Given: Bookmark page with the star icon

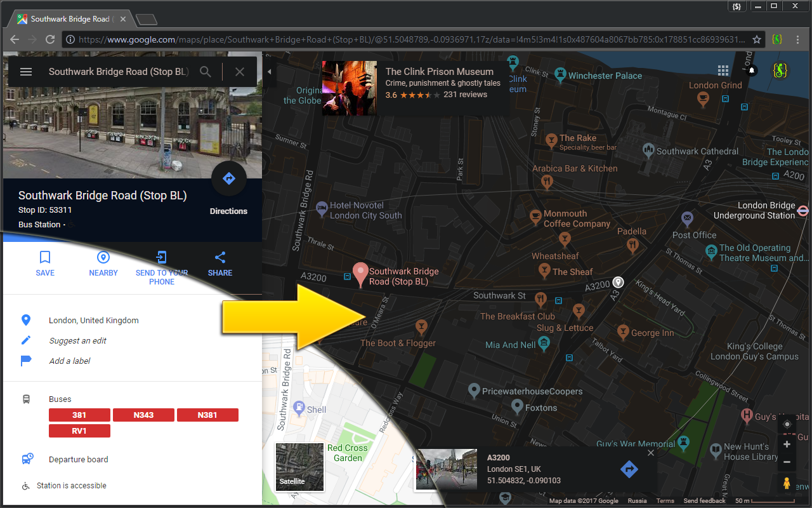Looking at the screenshot, I should (757, 39).
